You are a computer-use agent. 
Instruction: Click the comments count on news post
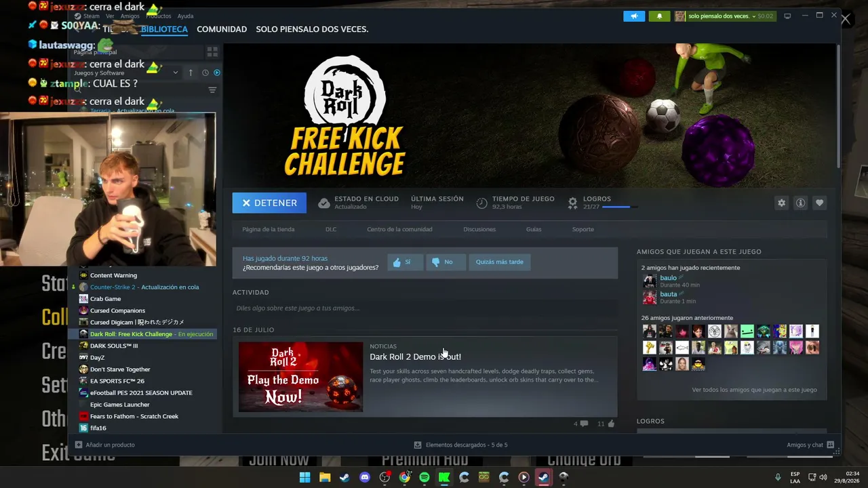click(x=581, y=424)
